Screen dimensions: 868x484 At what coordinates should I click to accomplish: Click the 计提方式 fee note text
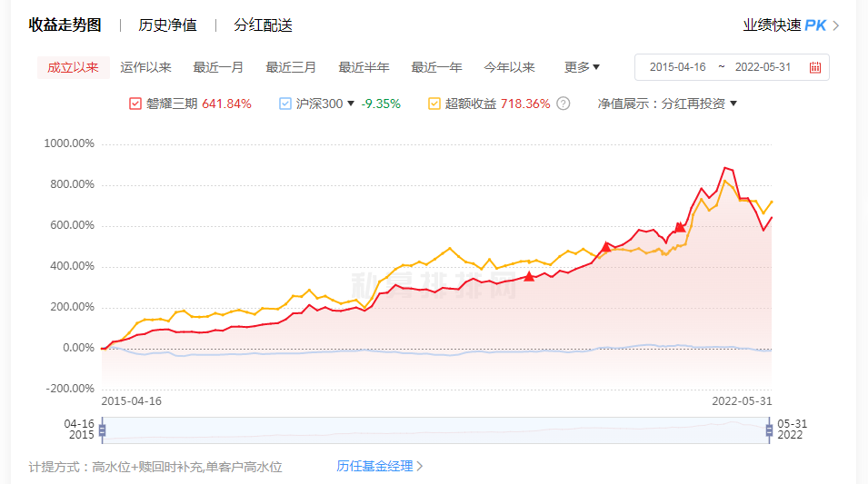point(155,467)
